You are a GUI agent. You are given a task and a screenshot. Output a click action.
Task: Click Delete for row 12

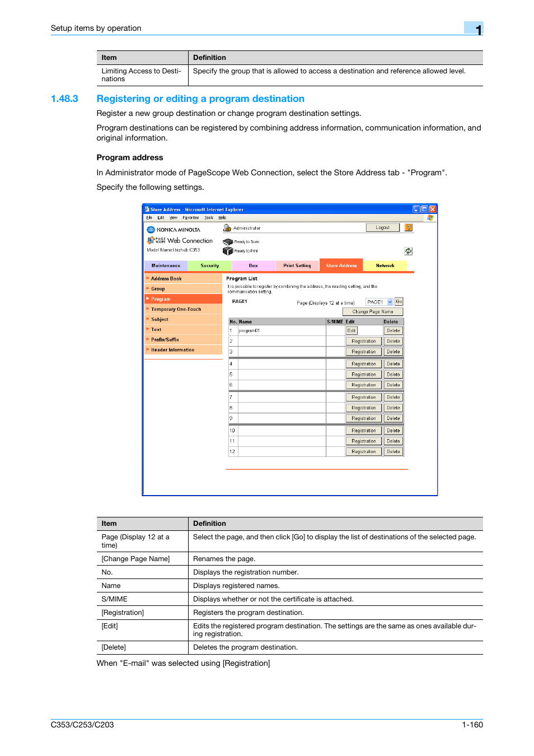pos(394,452)
